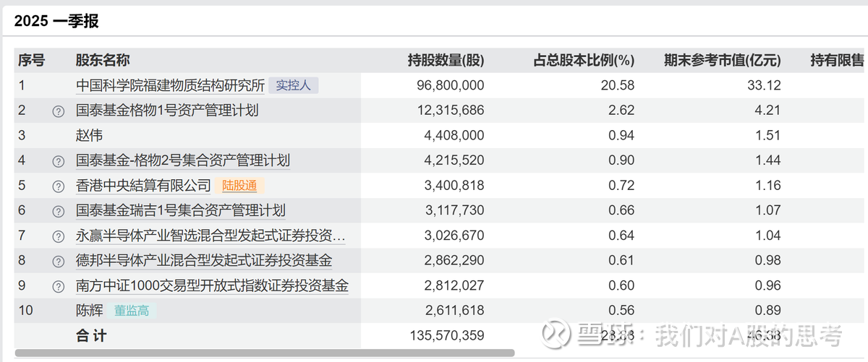Click percentage value 0.90
Screen dimensions: 868x362
pos(621,160)
